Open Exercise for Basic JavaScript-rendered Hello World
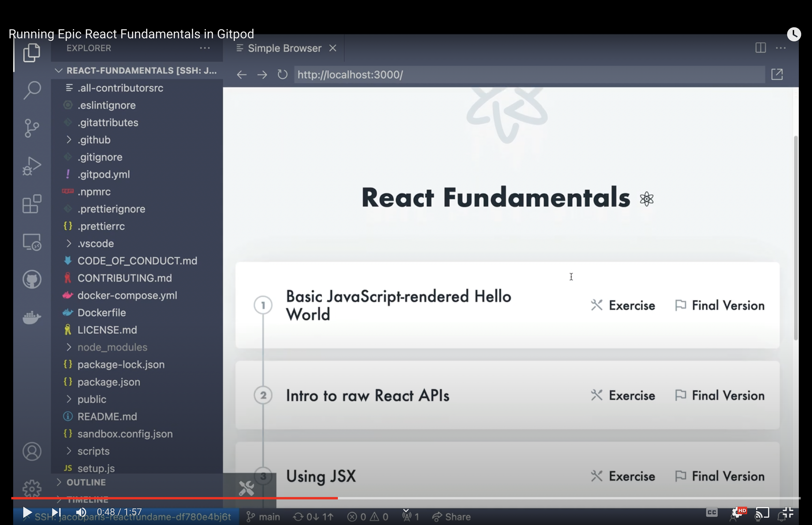The width and height of the screenshot is (812, 525). pyautogui.click(x=623, y=305)
